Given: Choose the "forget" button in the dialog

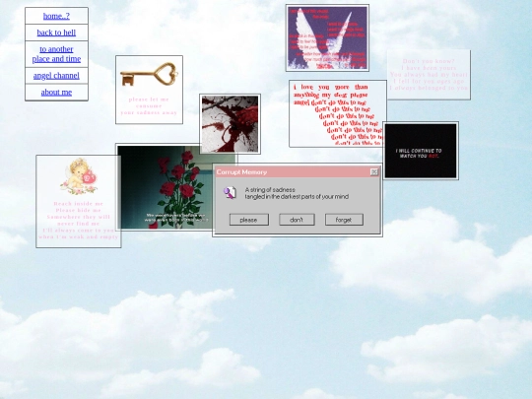Looking at the screenshot, I should (x=344, y=220).
